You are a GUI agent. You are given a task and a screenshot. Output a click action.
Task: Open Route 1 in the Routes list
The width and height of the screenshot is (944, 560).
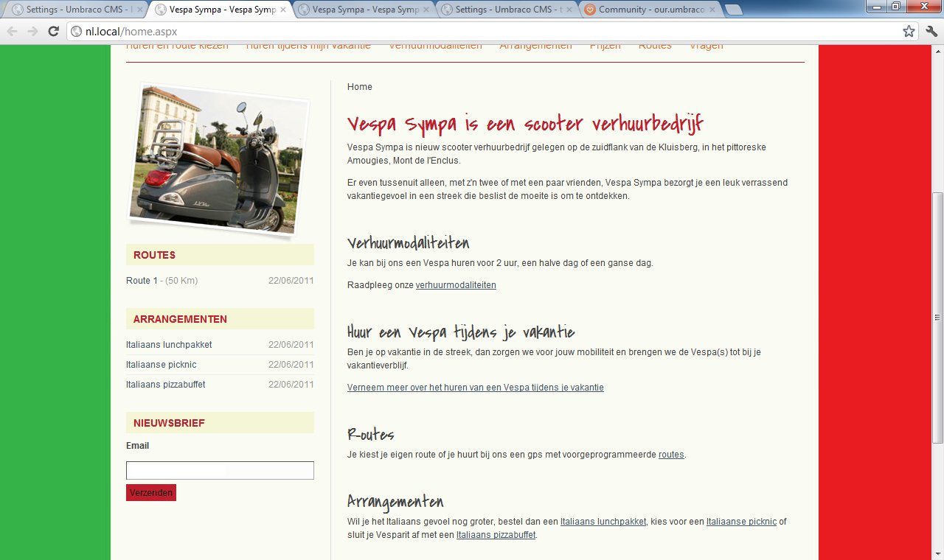pos(142,281)
